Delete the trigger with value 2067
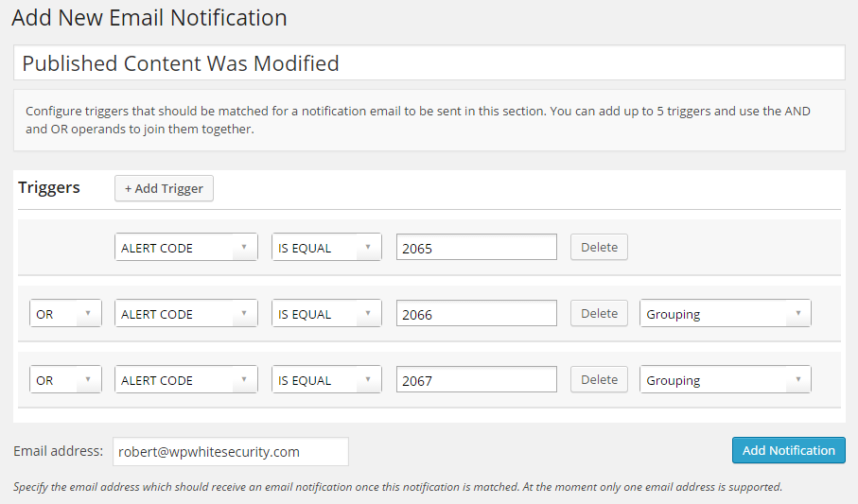858x504 pixels. 599,380
